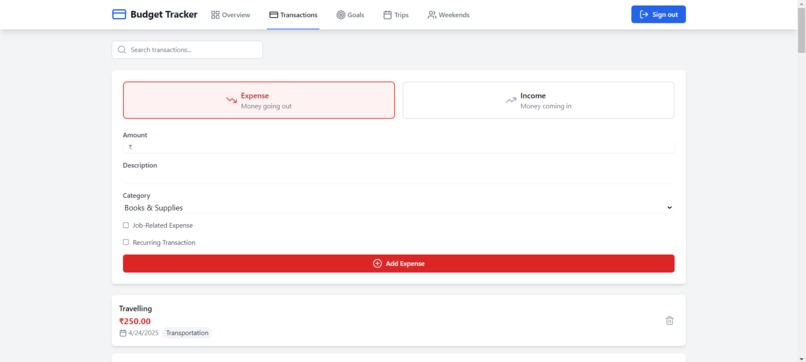Click the Budget Tracker card logo icon
The height and width of the screenshot is (362, 806).
pyautogui.click(x=119, y=14)
